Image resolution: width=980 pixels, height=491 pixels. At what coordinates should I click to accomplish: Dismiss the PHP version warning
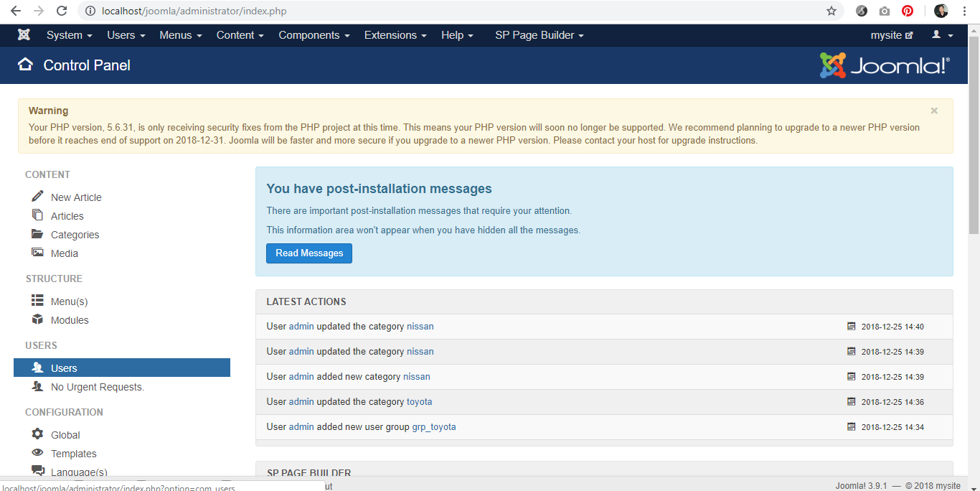[934, 111]
